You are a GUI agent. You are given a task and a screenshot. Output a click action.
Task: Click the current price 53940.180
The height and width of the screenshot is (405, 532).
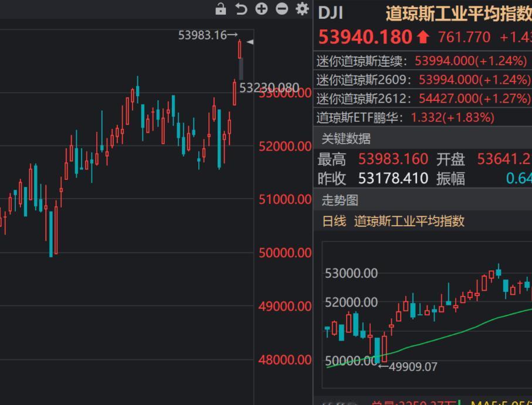365,37
